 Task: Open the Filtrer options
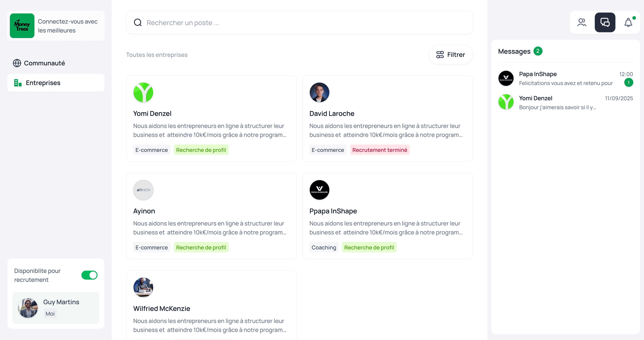click(x=450, y=55)
